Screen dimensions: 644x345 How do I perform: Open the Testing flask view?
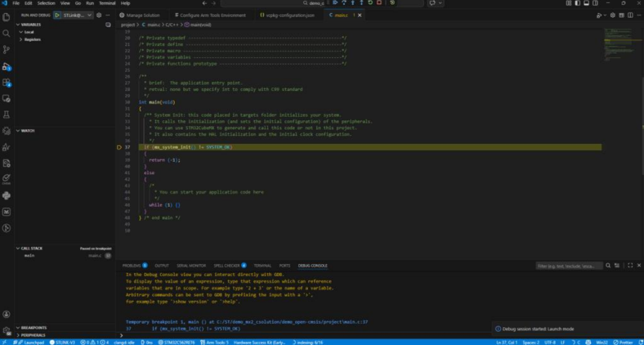6,115
